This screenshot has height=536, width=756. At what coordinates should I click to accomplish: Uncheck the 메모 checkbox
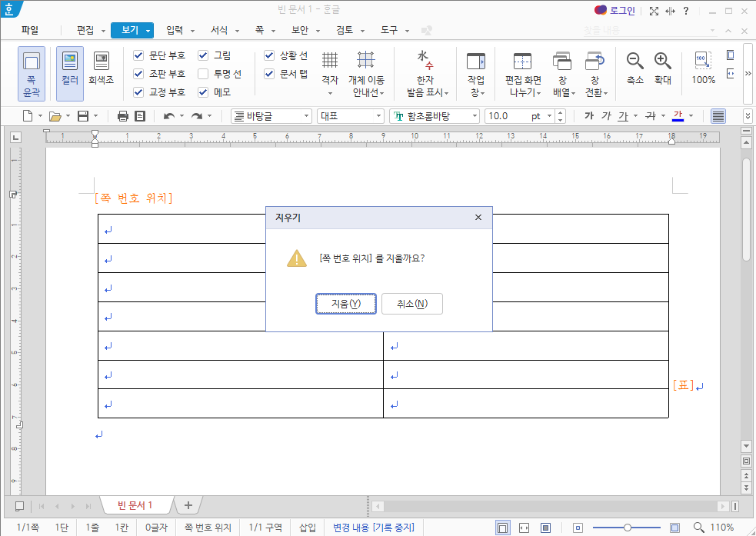(203, 92)
